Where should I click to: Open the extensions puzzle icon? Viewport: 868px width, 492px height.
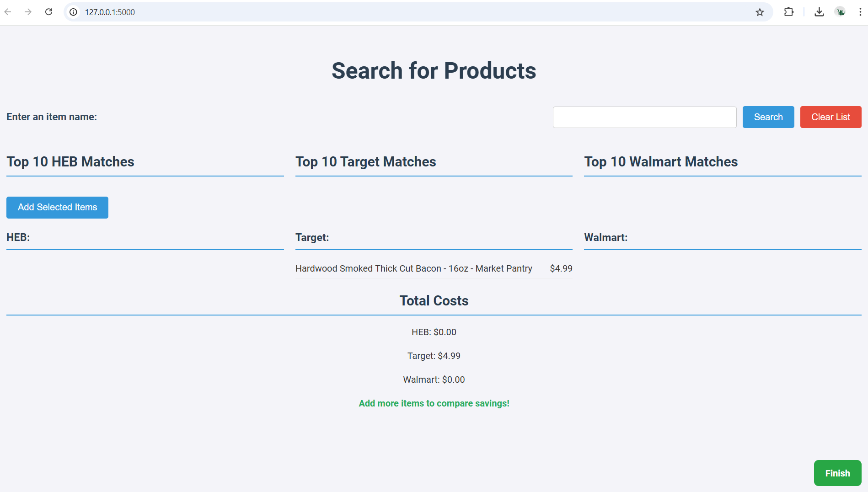tap(789, 12)
